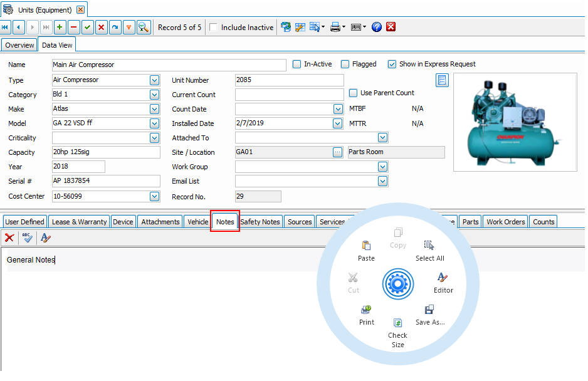Choose Paste in the radial menu
This screenshot has height=381, width=588.
click(366, 251)
